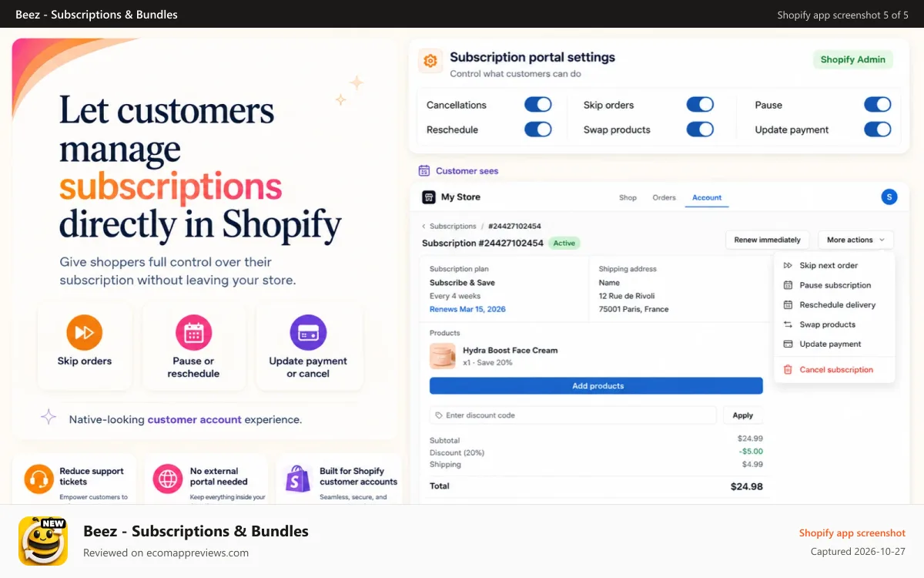Click the purple Shopify bag icon
The width and height of the screenshot is (924, 578).
point(297,479)
